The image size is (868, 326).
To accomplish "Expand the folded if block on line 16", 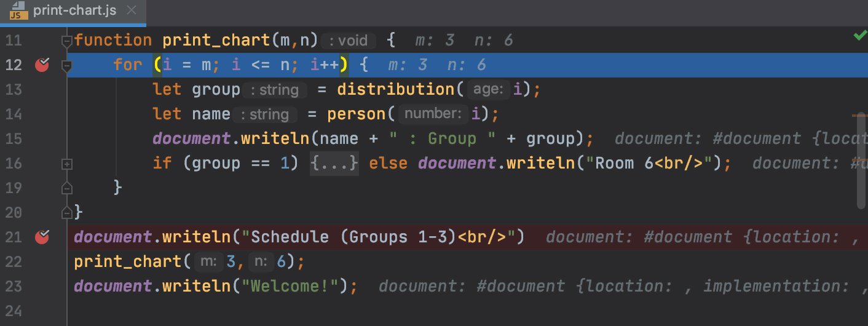I will click(x=67, y=164).
